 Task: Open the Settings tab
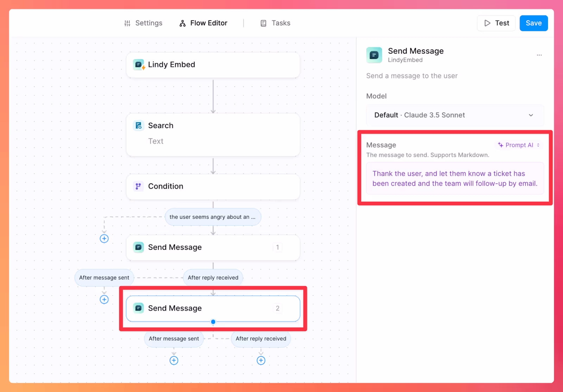[143, 23]
